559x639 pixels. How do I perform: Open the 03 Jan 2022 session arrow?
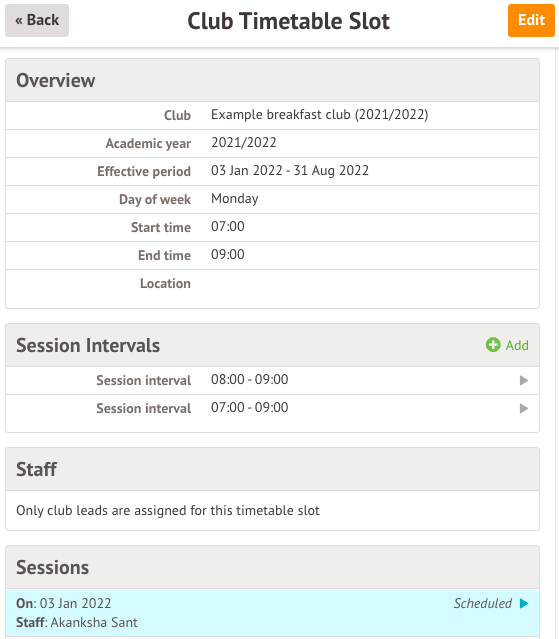524,603
